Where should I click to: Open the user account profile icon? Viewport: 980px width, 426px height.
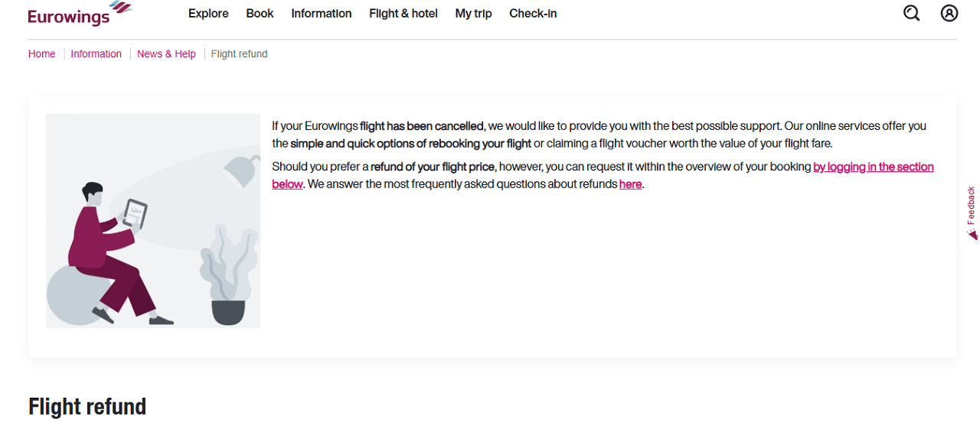pos(949,13)
